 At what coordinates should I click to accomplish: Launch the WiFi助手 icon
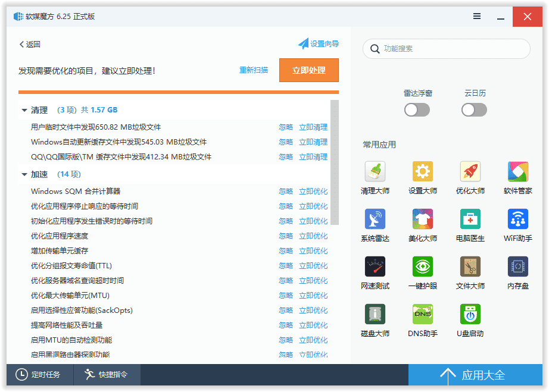click(x=518, y=219)
